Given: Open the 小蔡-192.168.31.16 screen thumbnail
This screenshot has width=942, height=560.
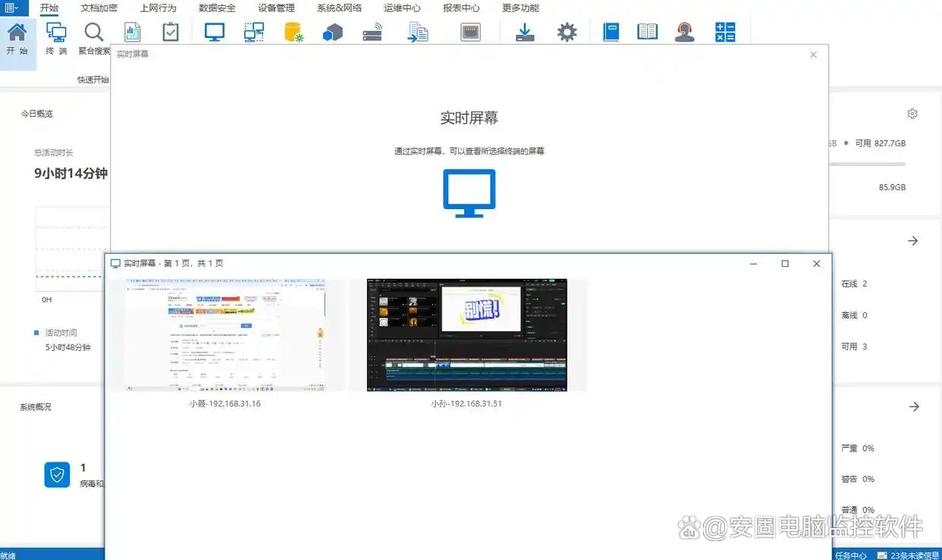Looking at the screenshot, I should click(x=225, y=335).
